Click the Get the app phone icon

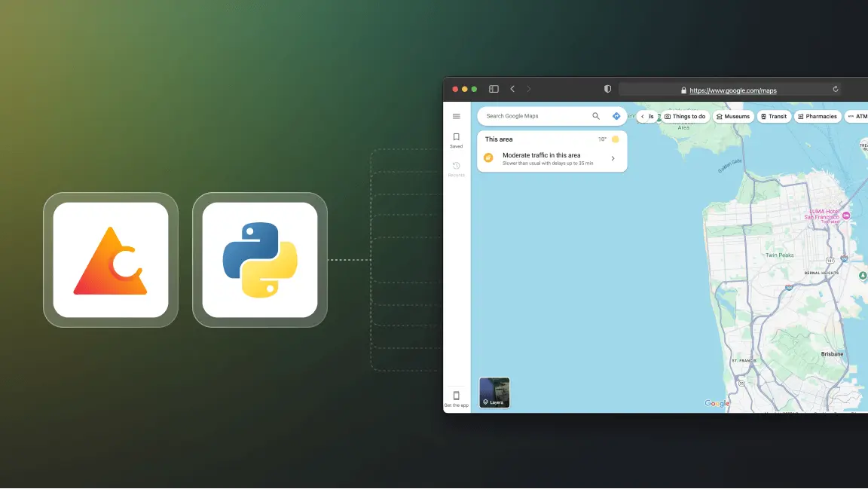457,395
